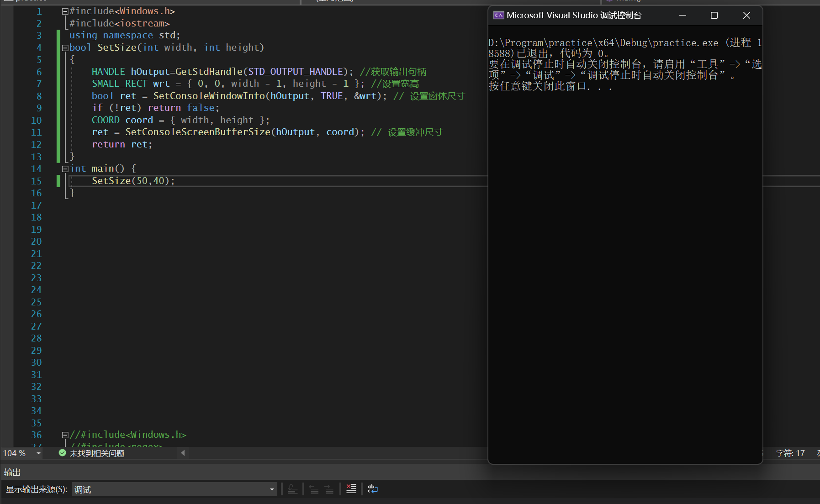Click the SetConsoleWindowInfo call on line 8
The width and height of the screenshot is (820, 504).
pos(209,96)
